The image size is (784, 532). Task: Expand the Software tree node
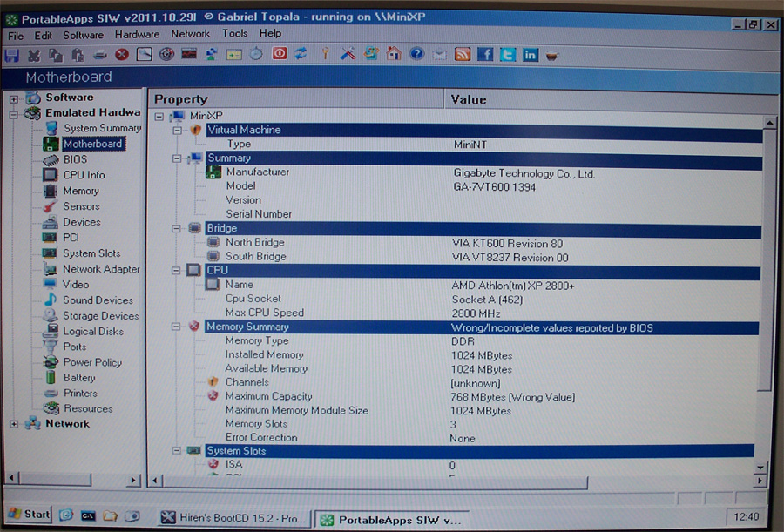[13, 99]
